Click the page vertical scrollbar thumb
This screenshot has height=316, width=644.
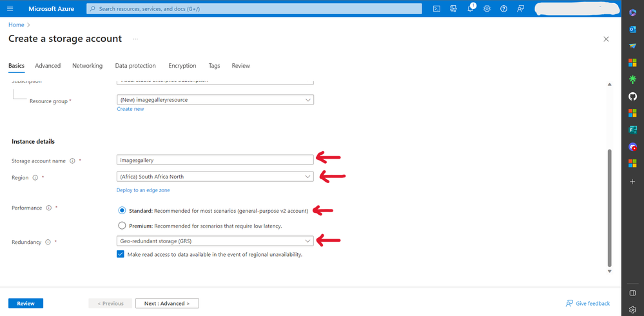click(609, 208)
